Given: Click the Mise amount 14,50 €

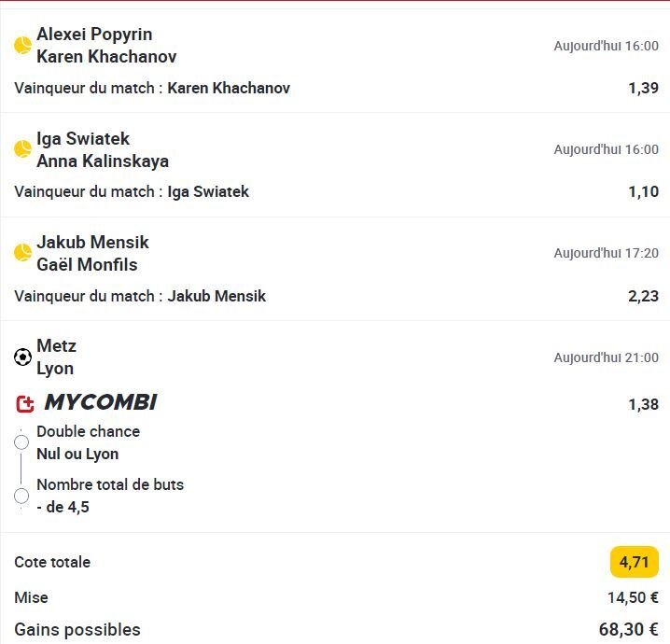Looking at the screenshot, I should 633,597.
